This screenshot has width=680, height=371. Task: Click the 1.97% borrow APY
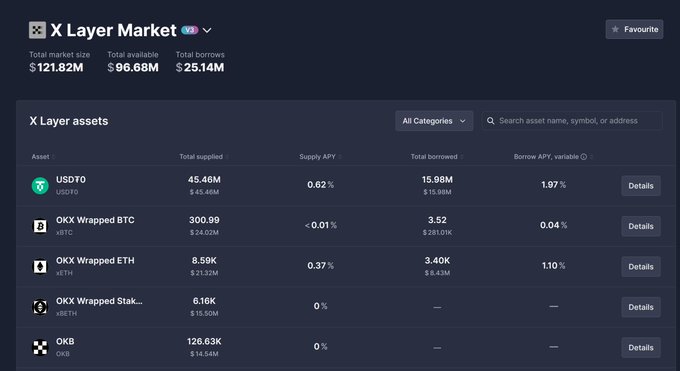[x=553, y=185]
